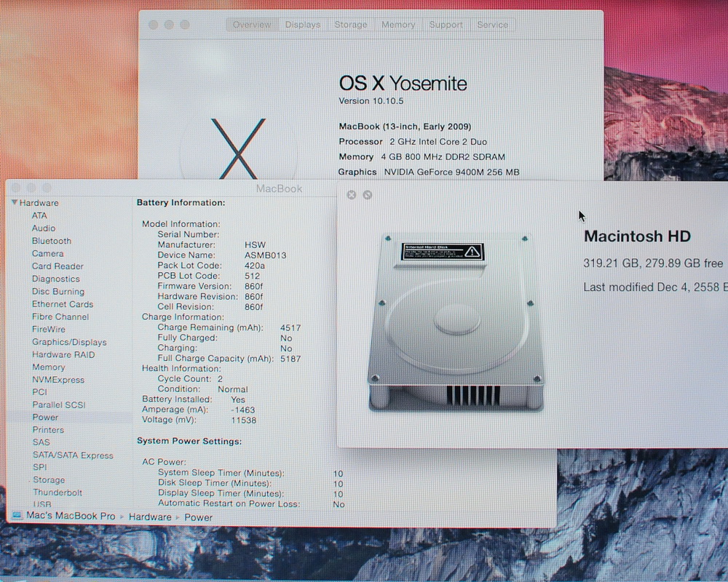Click Full Charge Capacity value 5187

coord(290,359)
